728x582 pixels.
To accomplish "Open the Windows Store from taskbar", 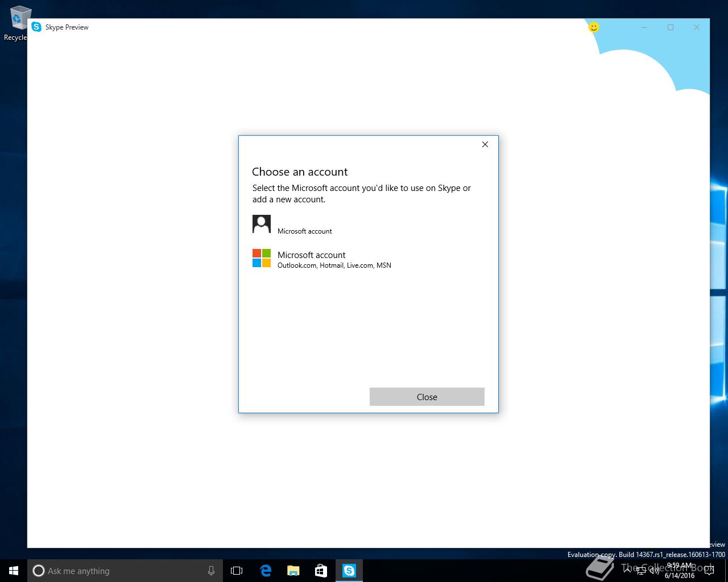I will pos(321,571).
